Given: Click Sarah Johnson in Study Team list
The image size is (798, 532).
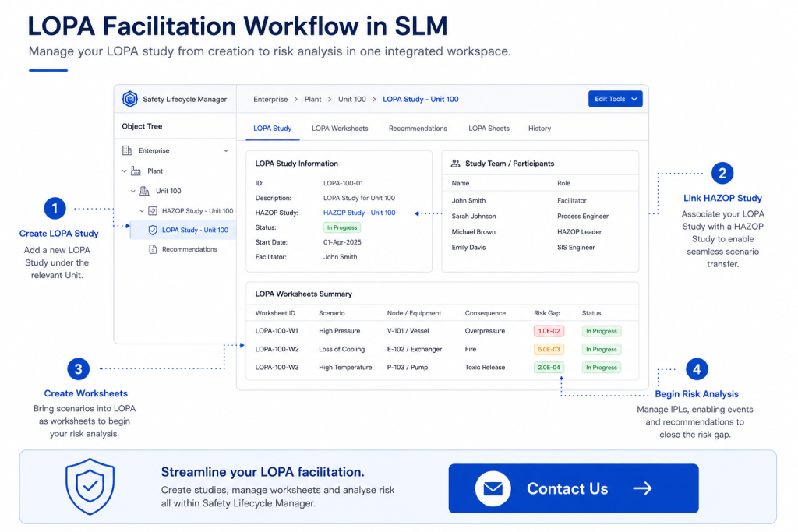Looking at the screenshot, I should 473,217.
